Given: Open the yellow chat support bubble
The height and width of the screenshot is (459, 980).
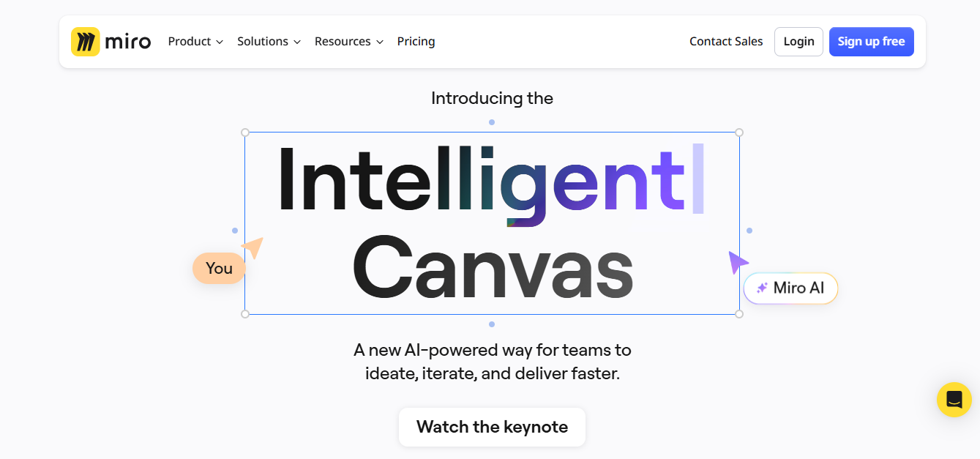Looking at the screenshot, I should click(x=954, y=400).
